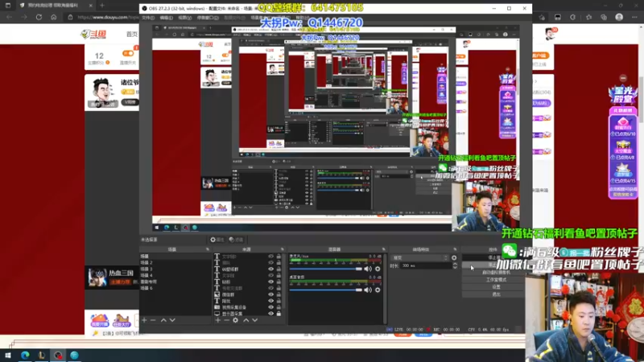Screen dimensions: 644x362
Task: Open source properties gear in sources toolbar
Action: tap(235, 320)
